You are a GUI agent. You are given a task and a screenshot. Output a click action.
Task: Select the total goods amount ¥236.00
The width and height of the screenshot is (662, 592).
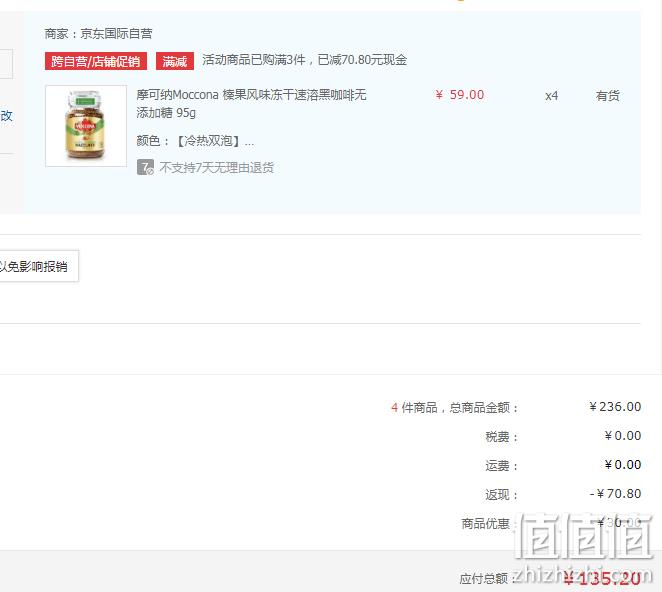(x=615, y=407)
